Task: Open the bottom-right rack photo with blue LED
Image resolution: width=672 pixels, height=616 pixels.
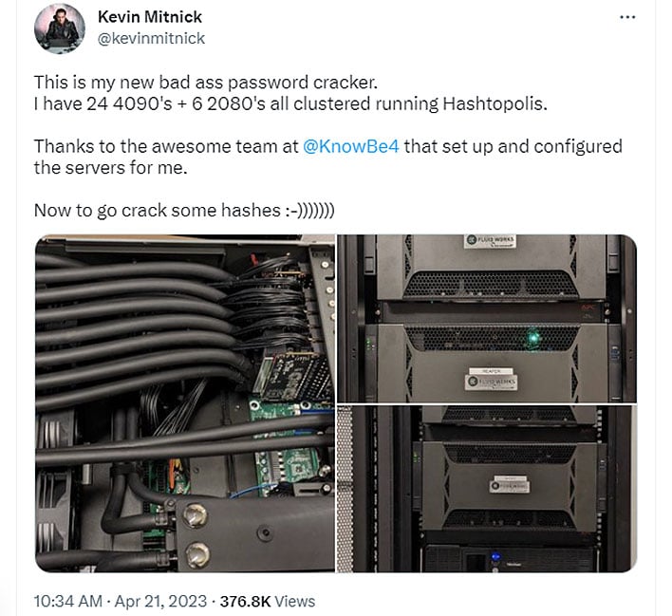Action: 487,489
